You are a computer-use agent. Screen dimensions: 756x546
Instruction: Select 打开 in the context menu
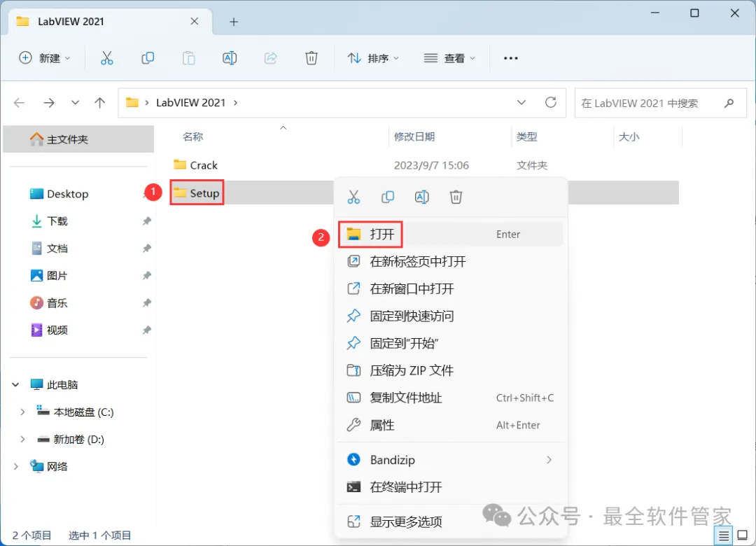coord(451,234)
